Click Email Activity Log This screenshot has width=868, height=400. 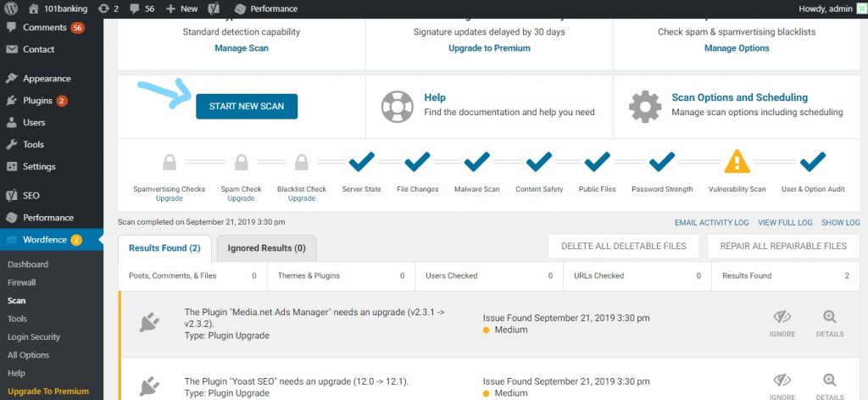(711, 222)
